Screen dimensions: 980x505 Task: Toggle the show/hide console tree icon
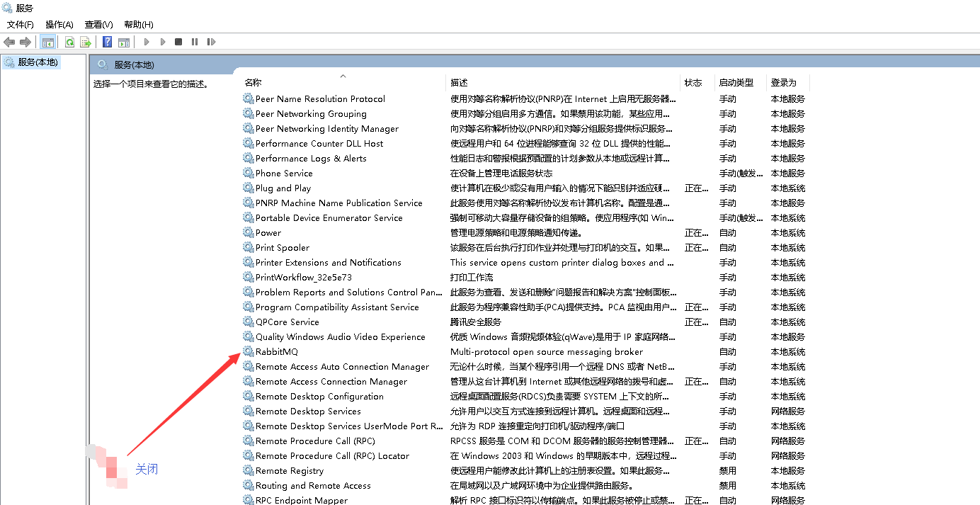(x=48, y=42)
